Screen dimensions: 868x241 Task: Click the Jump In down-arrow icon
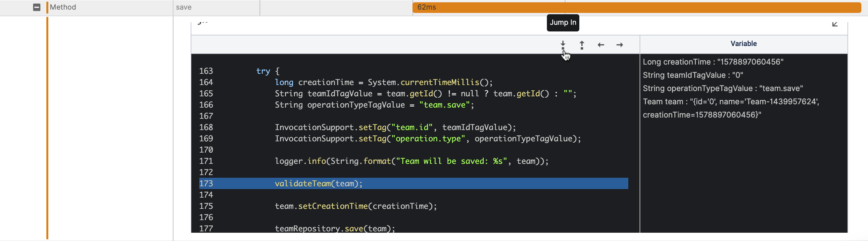tap(563, 45)
